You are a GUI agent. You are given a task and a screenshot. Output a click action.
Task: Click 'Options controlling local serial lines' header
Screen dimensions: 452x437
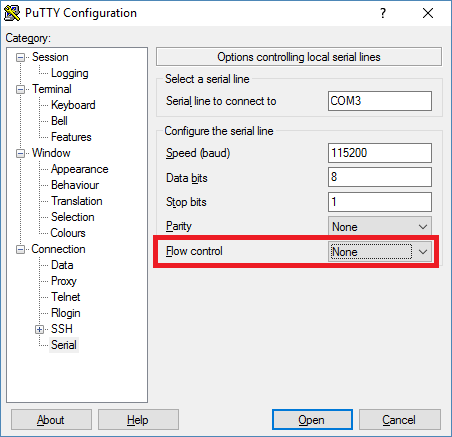[x=299, y=57]
